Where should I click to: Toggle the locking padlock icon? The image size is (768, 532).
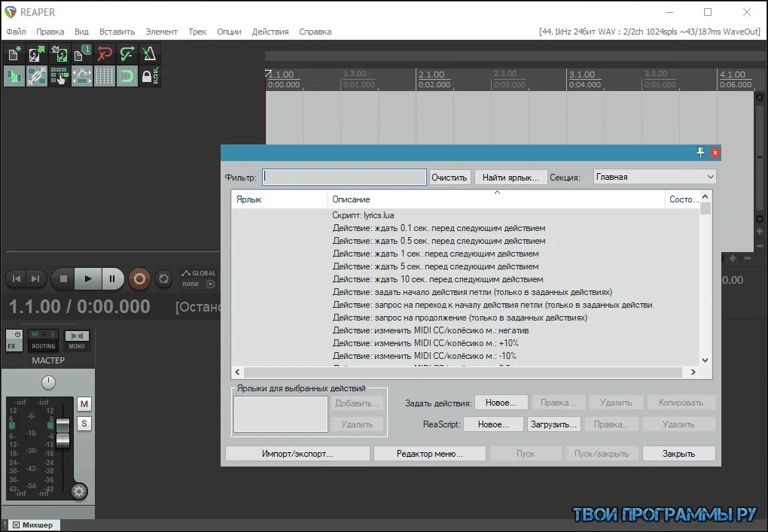149,76
